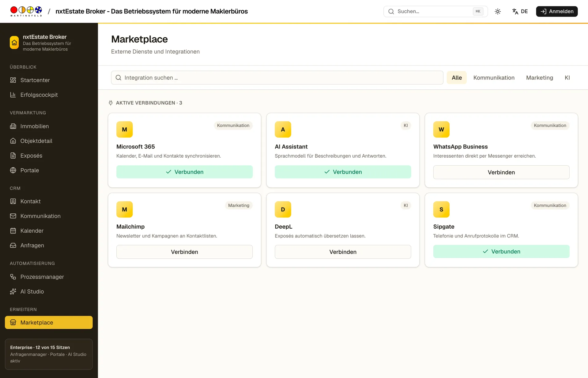Click the Marketplace page heading
588x378 pixels.
coord(139,39)
